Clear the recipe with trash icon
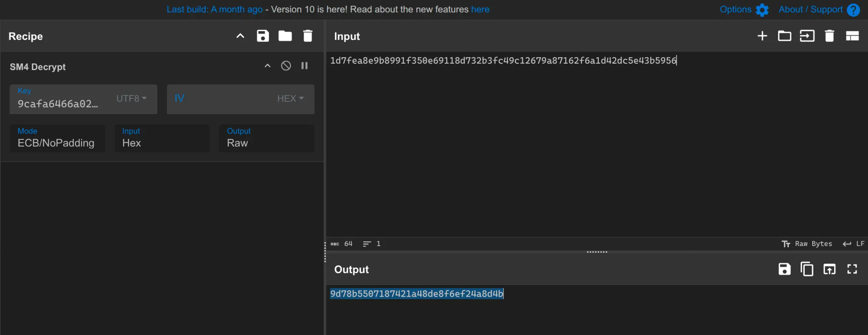This screenshot has width=868, height=335. tap(308, 36)
